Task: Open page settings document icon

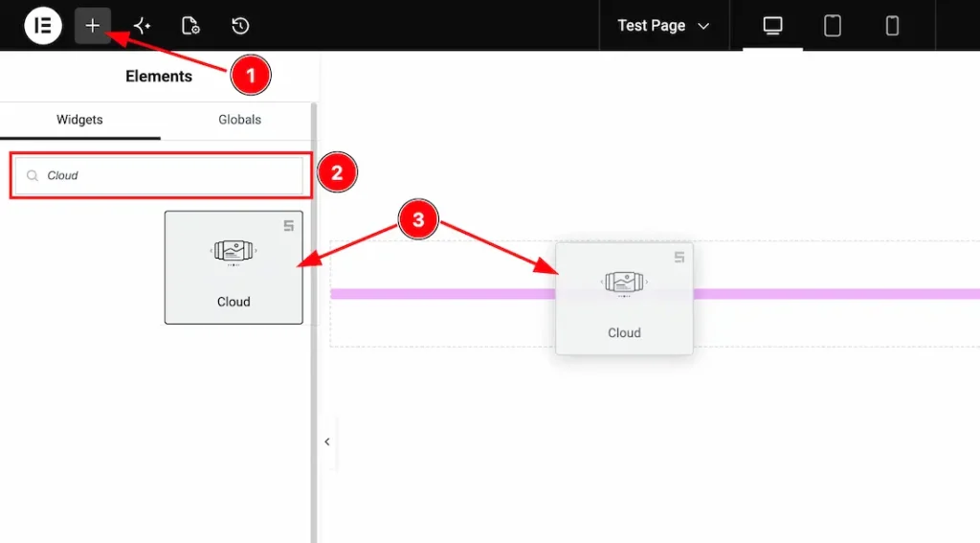Action: point(190,26)
